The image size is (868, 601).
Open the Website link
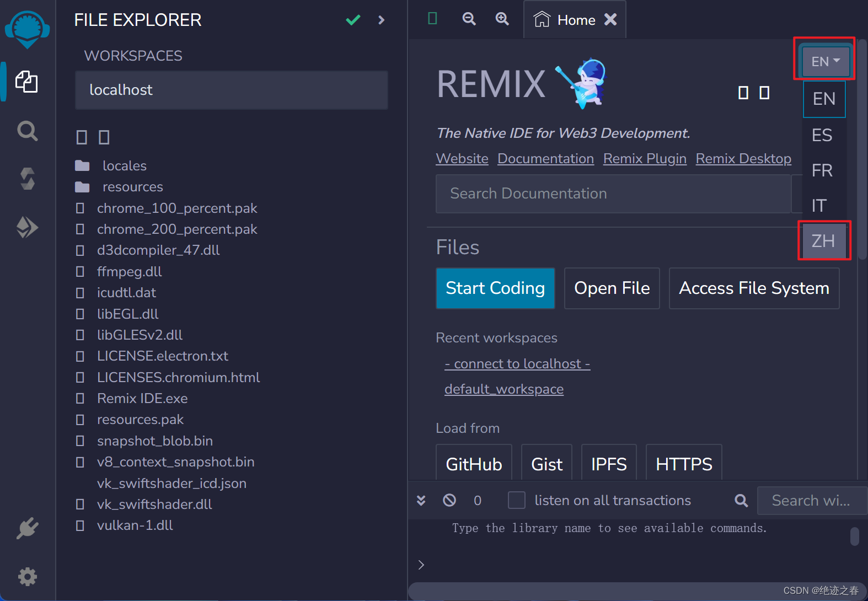(x=462, y=159)
